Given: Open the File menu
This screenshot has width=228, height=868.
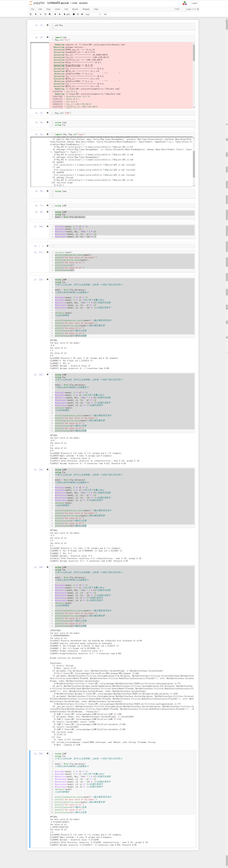Looking at the screenshot, I should (x=32, y=9).
